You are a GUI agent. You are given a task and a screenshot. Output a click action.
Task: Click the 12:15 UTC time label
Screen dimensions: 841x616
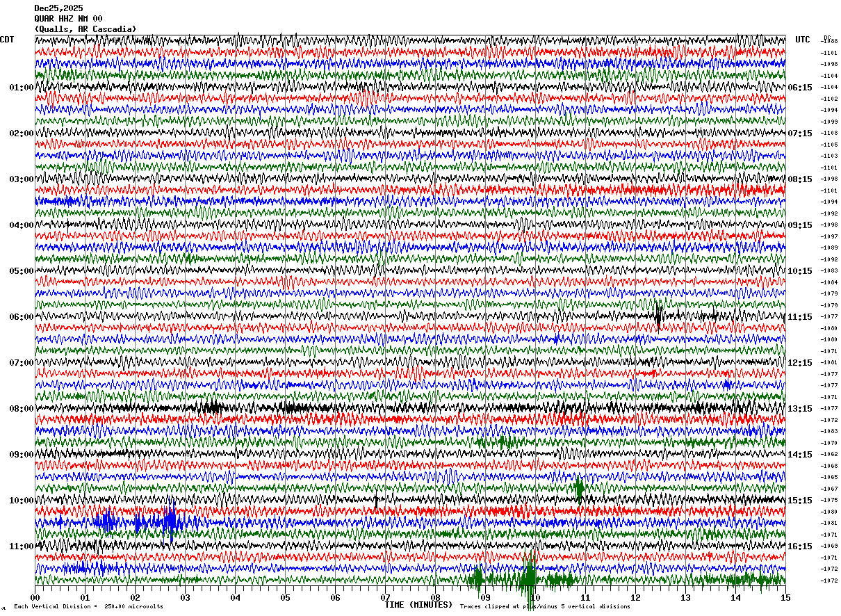coord(800,363)
